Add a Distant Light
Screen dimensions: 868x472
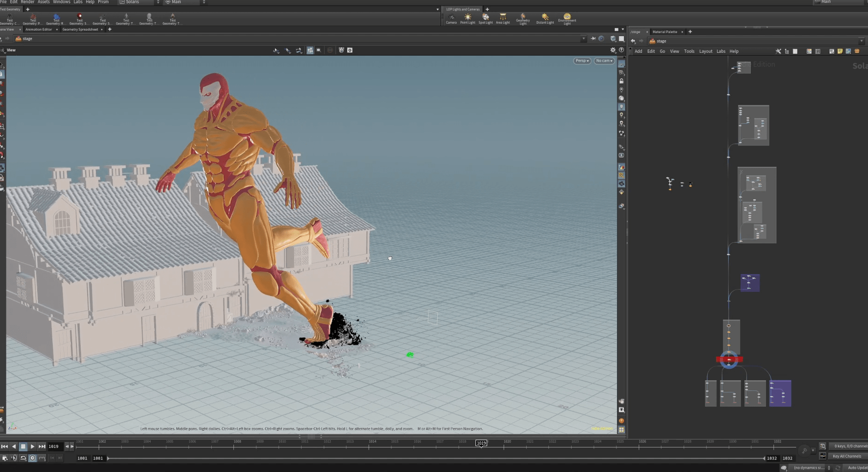545,19
